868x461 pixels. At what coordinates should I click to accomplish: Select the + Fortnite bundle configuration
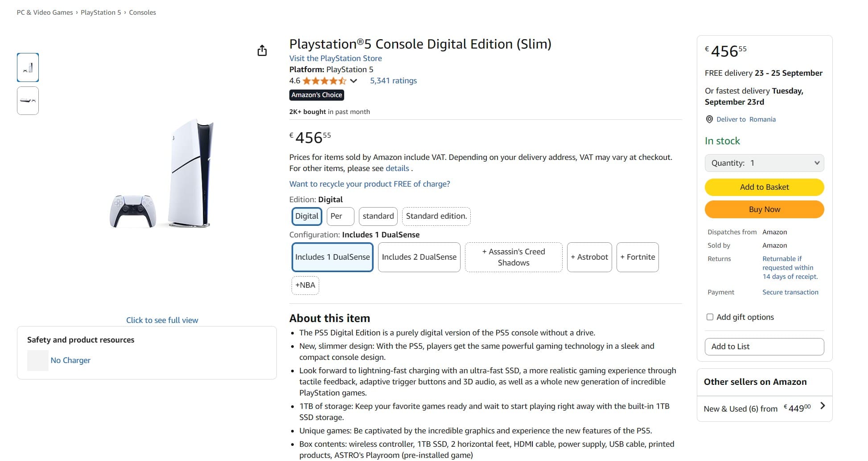[x=638, y=257]
